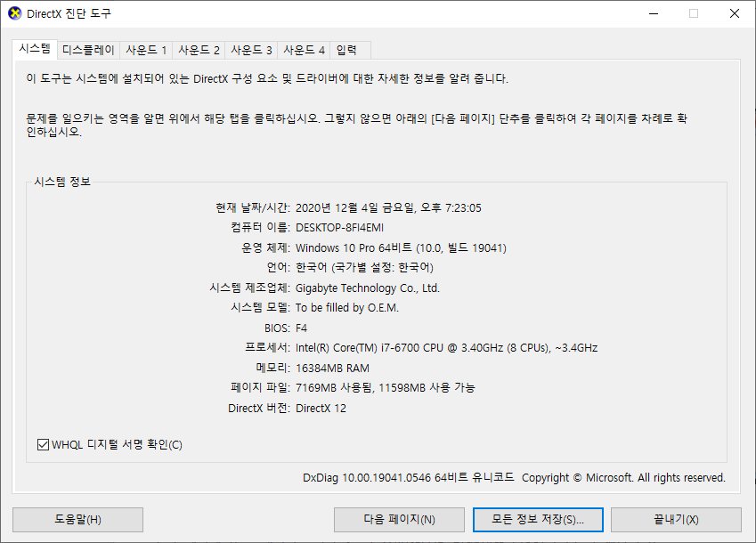This screenshot has width=756, height=543.
Task: Click the 시스템 제조업체 label
Action: click(x=249, y=288)
